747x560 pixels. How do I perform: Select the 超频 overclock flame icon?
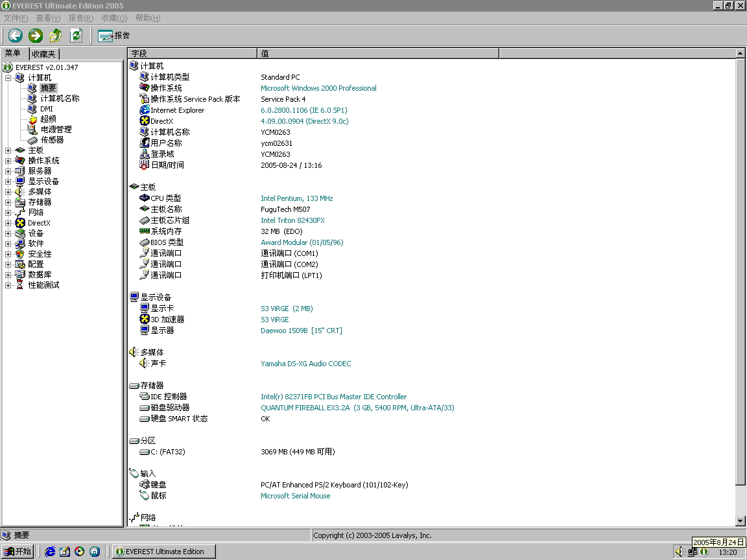tap(32, 119)
